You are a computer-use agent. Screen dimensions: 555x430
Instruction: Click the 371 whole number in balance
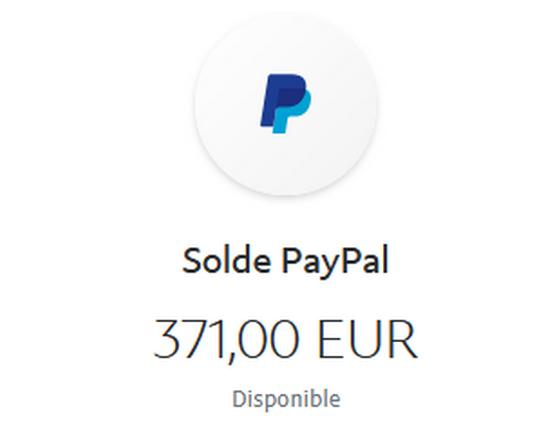click(190, 338)
